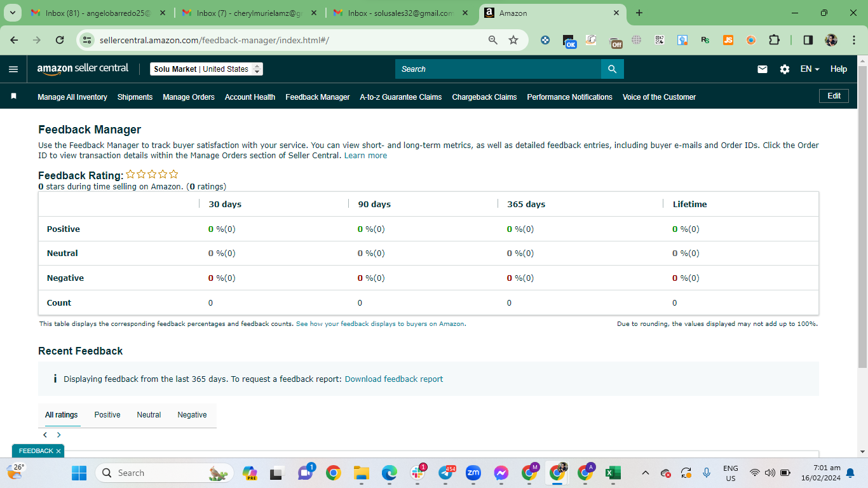Click the extension with Off badge

614,41
